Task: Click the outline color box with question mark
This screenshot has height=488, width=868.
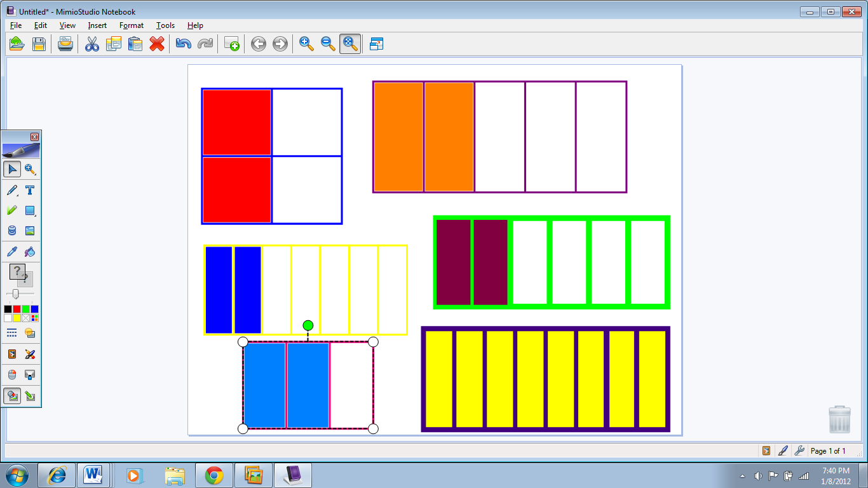Action: tap(17, 272)
